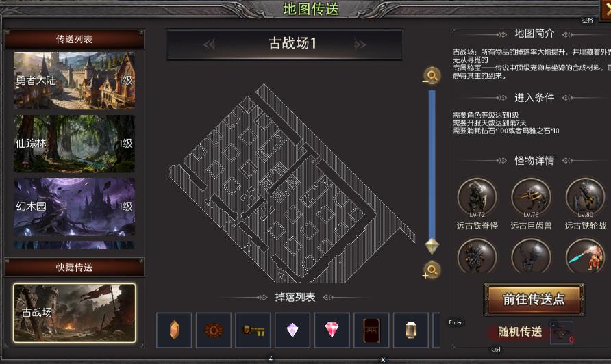Viewport: 611px width, 364px height.
Task: Close the 地图传送 window
Action: [x=606, y=10]
